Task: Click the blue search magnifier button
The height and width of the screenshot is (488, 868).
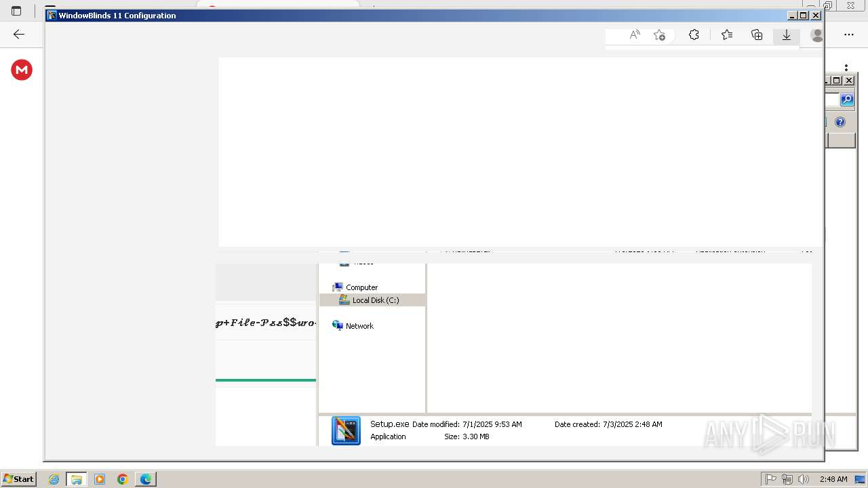Action: coord(847,100)
